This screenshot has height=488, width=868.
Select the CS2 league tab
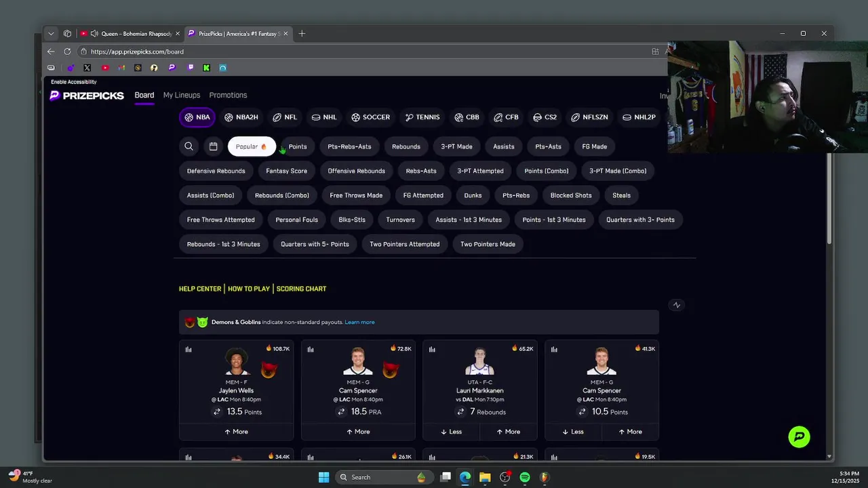tap(545, 117)
